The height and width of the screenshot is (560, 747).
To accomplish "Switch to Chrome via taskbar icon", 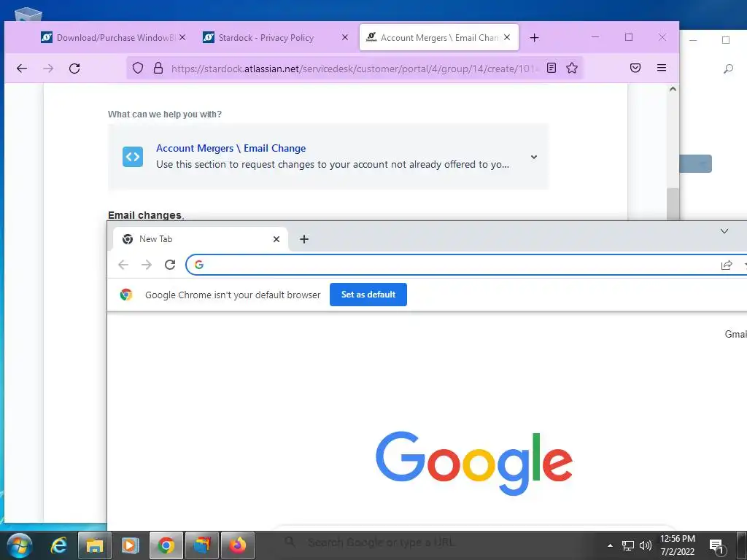I will (x=166, y=545).
